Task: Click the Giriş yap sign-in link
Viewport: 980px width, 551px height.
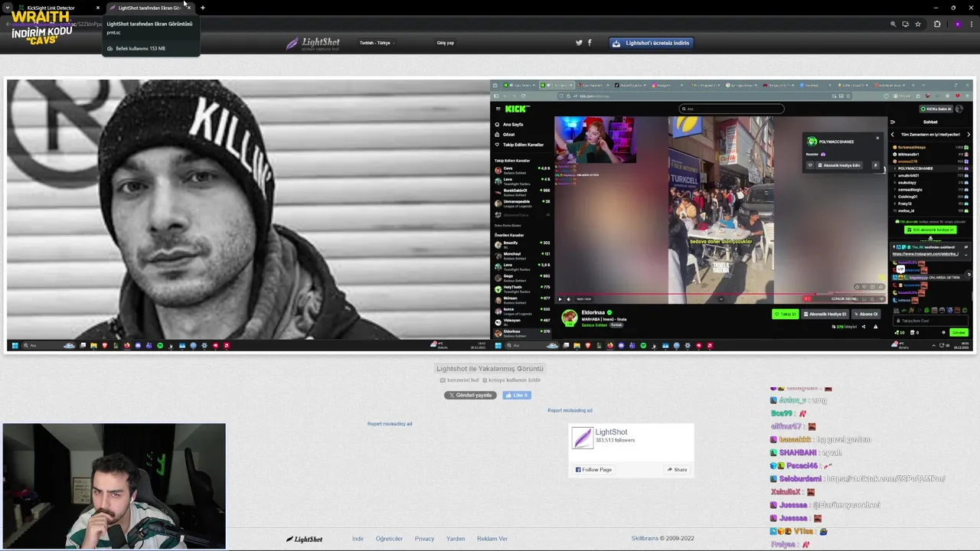Action: (x=446, y=43)
